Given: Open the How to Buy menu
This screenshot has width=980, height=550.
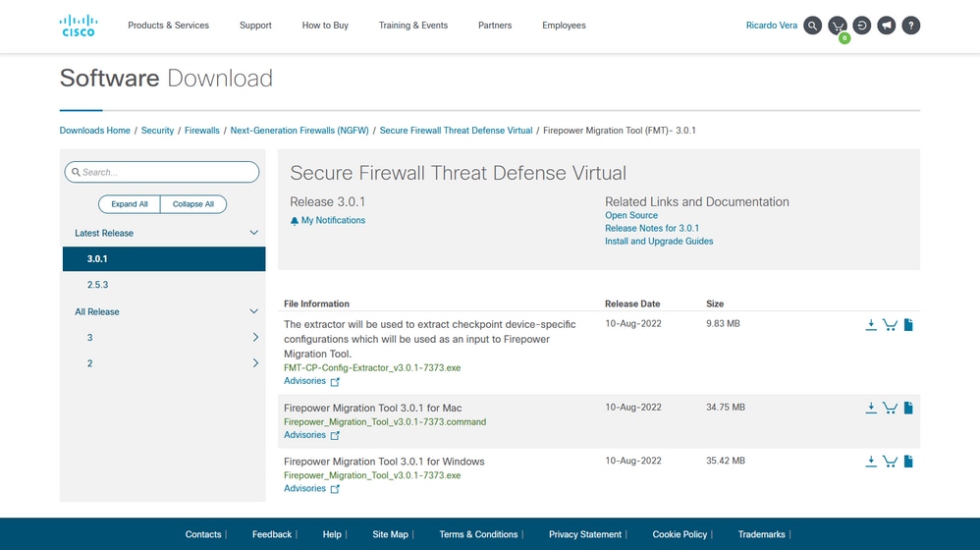Looking at the screenshot, I should point(325,26).
